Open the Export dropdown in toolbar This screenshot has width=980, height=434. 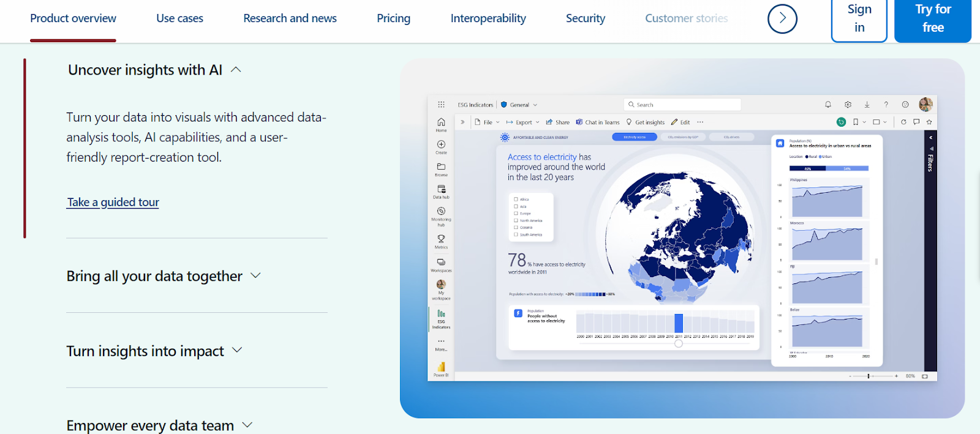(x=523, y=122)
